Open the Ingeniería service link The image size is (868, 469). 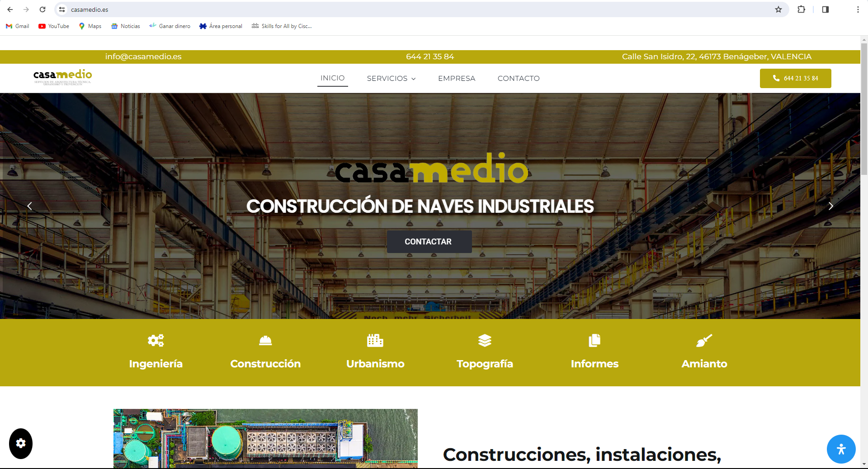156,364
